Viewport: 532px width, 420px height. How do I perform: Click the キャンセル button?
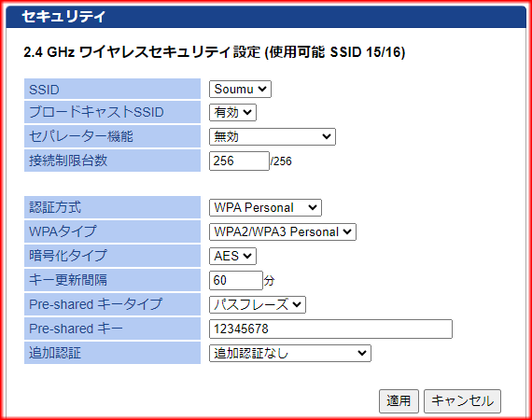(462, 401)
